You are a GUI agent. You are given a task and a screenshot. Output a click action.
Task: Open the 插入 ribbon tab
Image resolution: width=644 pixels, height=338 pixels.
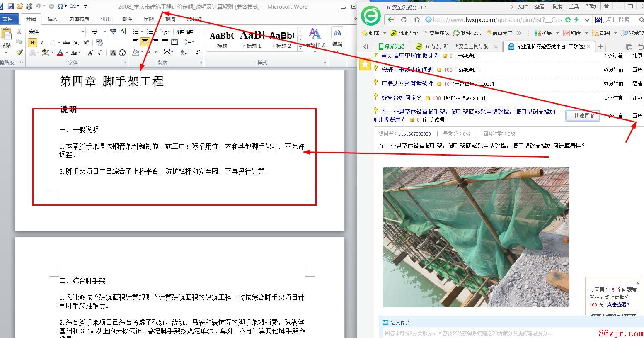click(x=53, y=19)
